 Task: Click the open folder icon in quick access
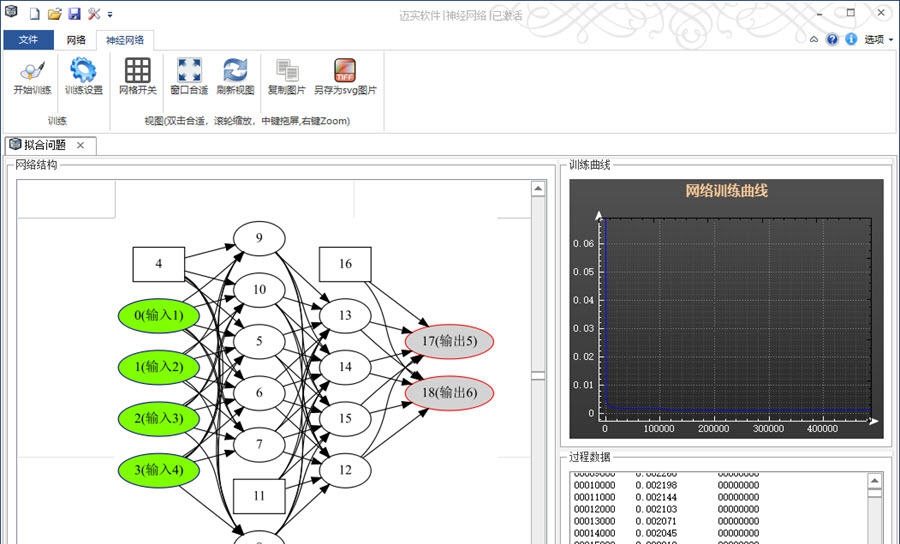pos(55,14)
